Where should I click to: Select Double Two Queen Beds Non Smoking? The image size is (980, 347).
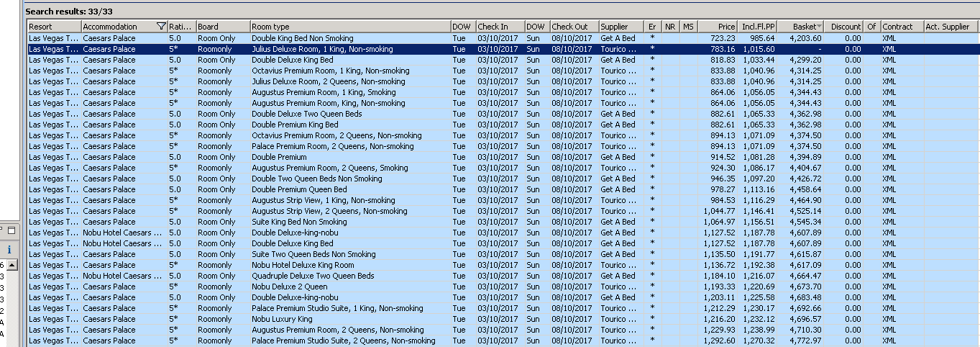pyautogui.click(x=503, y=179)
